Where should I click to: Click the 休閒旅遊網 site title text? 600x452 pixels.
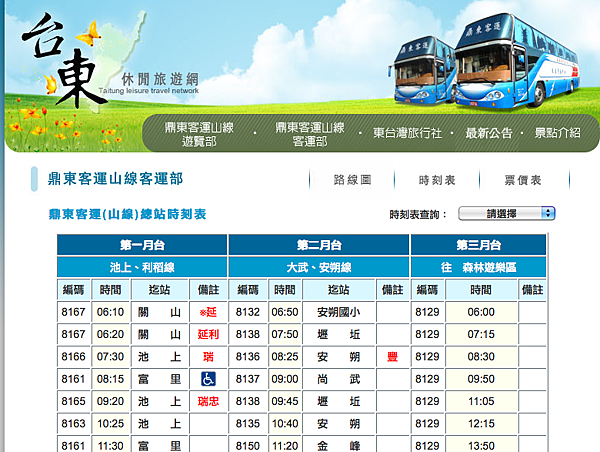pos(160,79)
